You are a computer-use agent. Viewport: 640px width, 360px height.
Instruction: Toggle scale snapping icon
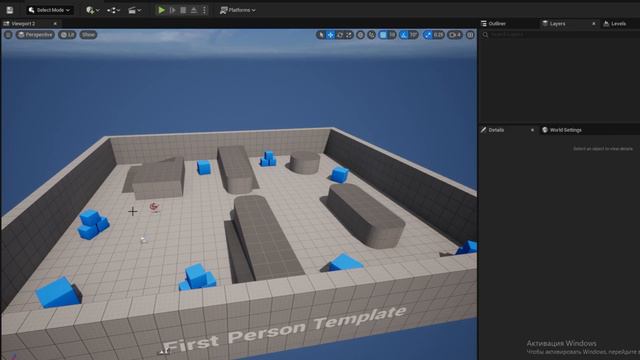click(427, 35)
